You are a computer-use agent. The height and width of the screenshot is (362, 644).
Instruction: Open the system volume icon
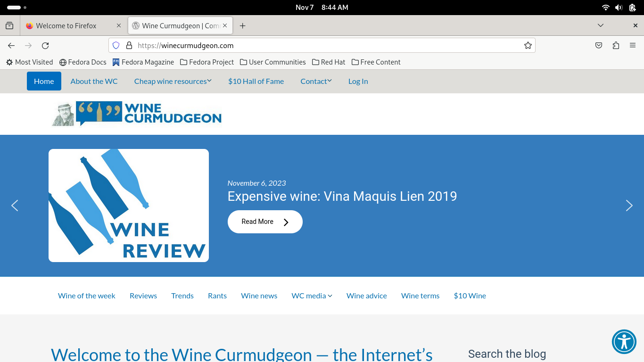click(619, 8)
